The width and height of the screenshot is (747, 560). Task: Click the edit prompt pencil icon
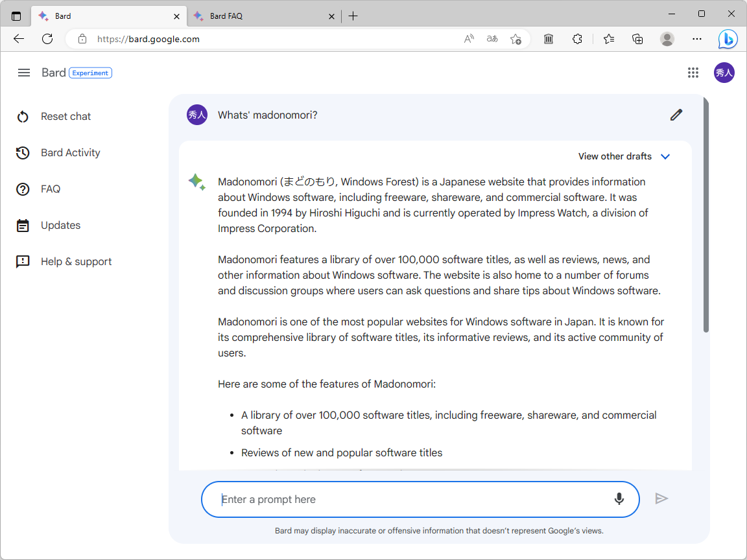[676, 115]
